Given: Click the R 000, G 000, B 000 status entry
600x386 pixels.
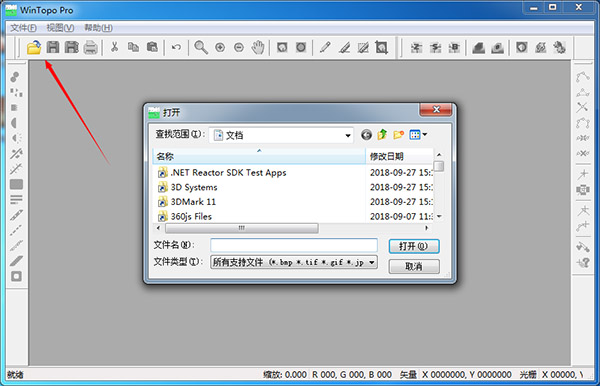Looking at the screenshot, I should pyautogui.click(x=352, y=375).
